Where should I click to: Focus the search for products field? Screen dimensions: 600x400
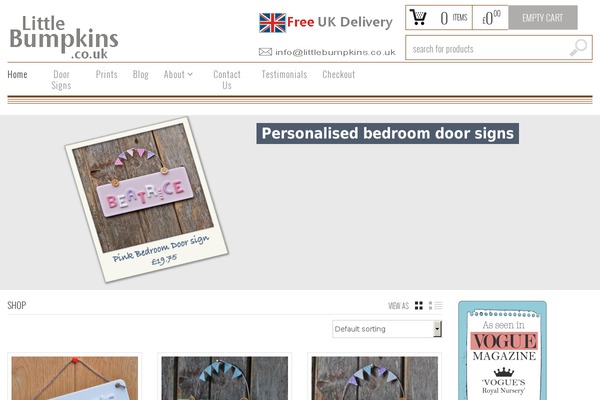[x=487, y=49]
